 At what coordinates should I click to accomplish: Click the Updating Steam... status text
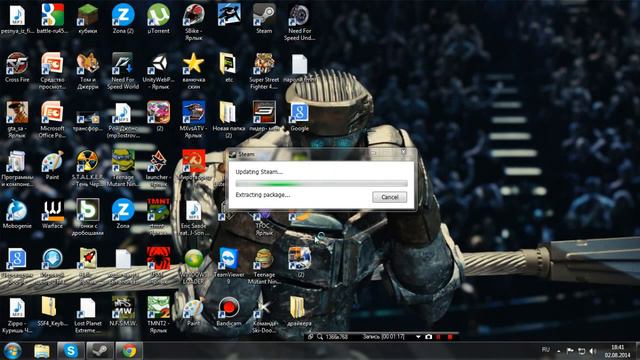tap(259, 172)
